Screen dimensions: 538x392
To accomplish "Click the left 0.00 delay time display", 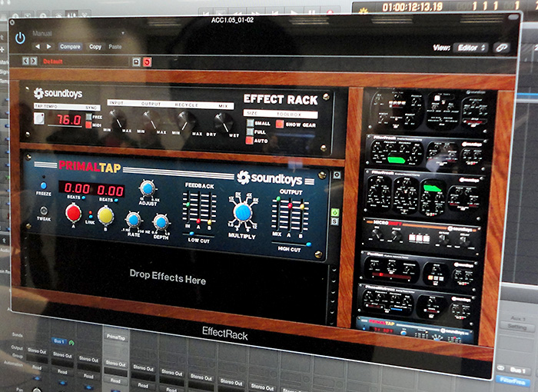I will [x=77, y=188].
